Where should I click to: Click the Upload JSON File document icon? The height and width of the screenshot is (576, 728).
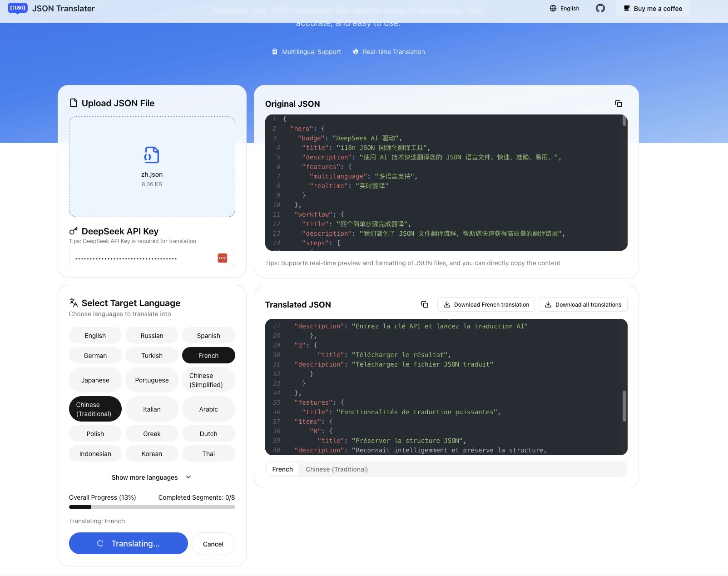pyautogui.click(x=73, y=103)
